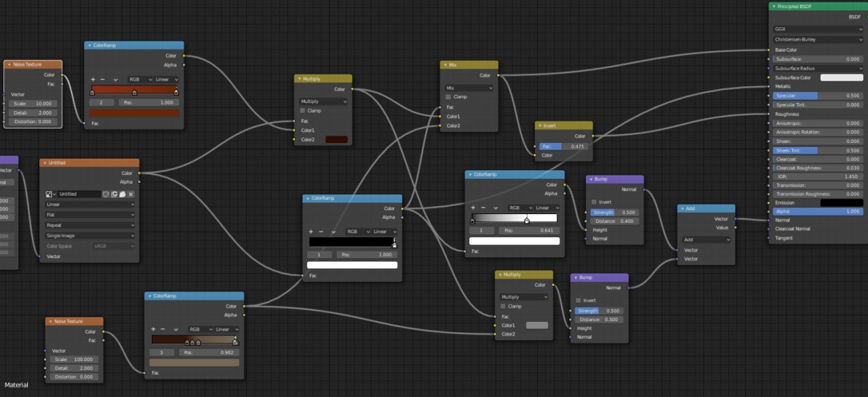This screenshot has width=868, height=397.
Task: Unlink the image with X icon in Untitled node
Action: click(131, 194)
